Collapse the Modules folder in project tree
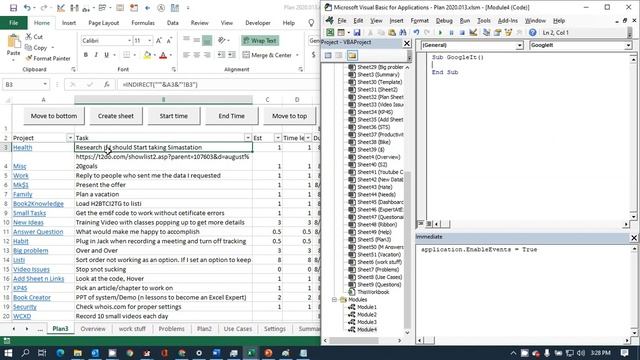Image resolution: width=640 pixels, height=360 pixels. [x=334, y=300]
